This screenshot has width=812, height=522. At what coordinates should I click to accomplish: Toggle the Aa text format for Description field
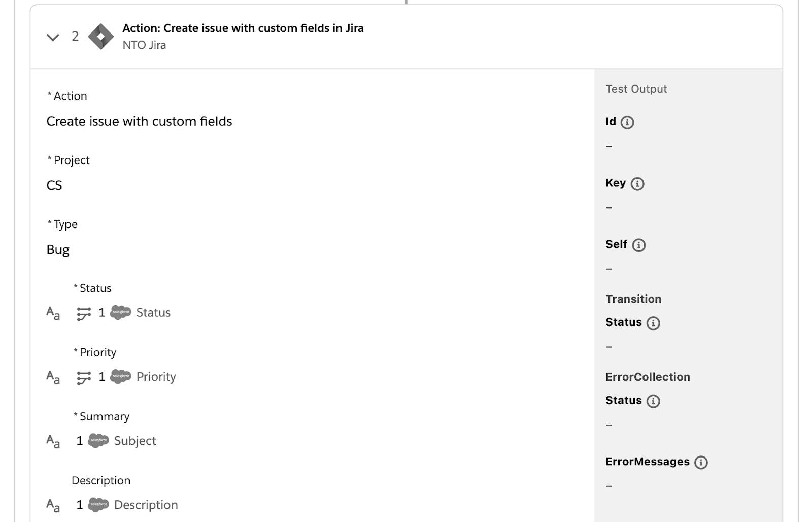pyautogui.click(x=53, y=505)
